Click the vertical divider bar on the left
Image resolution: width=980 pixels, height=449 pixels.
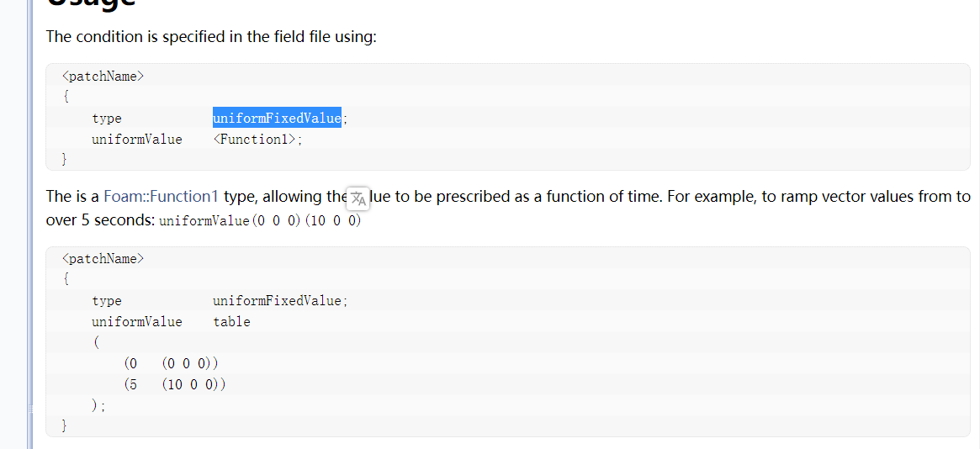click(x=30, y=225)
